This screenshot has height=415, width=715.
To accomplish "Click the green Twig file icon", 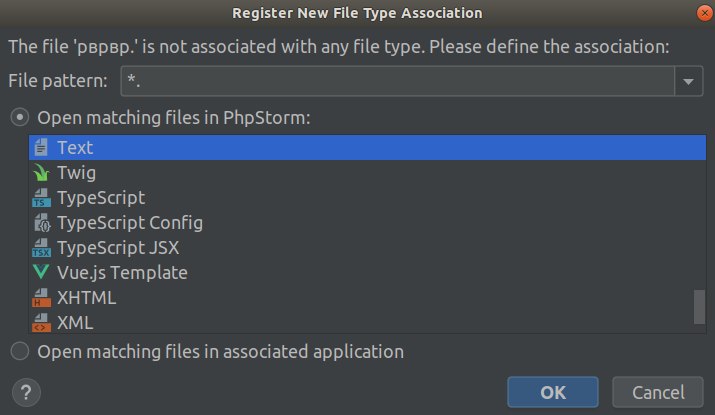I will [x=41, y=173].
